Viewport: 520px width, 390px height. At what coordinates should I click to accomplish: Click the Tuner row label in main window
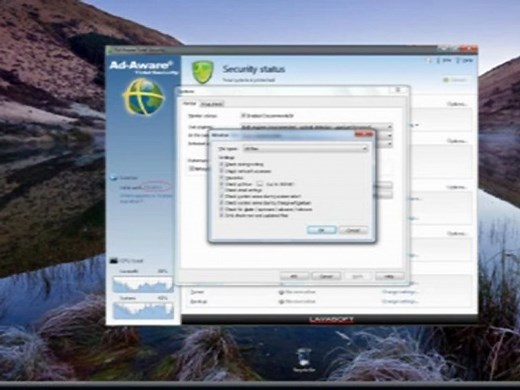pyautogui.click(x=197, y=292)
